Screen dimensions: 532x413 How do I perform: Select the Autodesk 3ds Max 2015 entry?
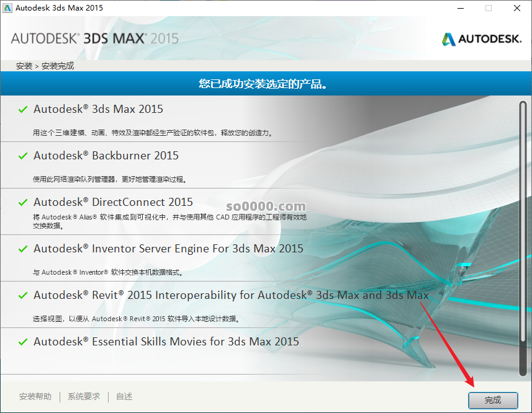(x=98, y=109)
